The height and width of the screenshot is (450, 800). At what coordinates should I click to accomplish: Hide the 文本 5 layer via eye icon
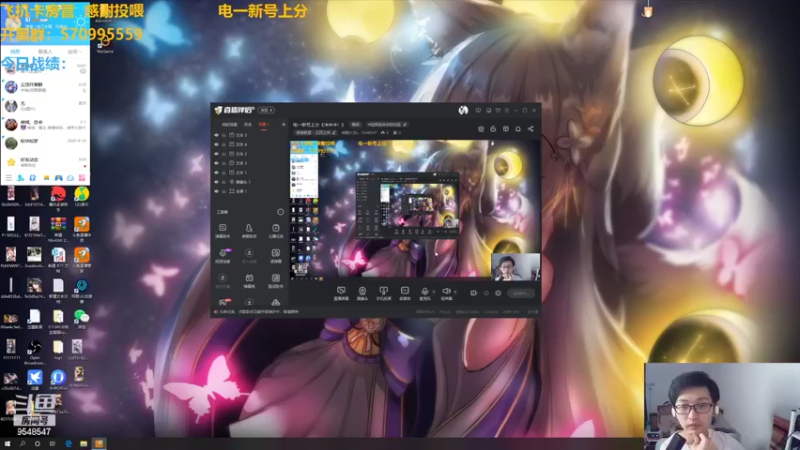coord(216,135)
